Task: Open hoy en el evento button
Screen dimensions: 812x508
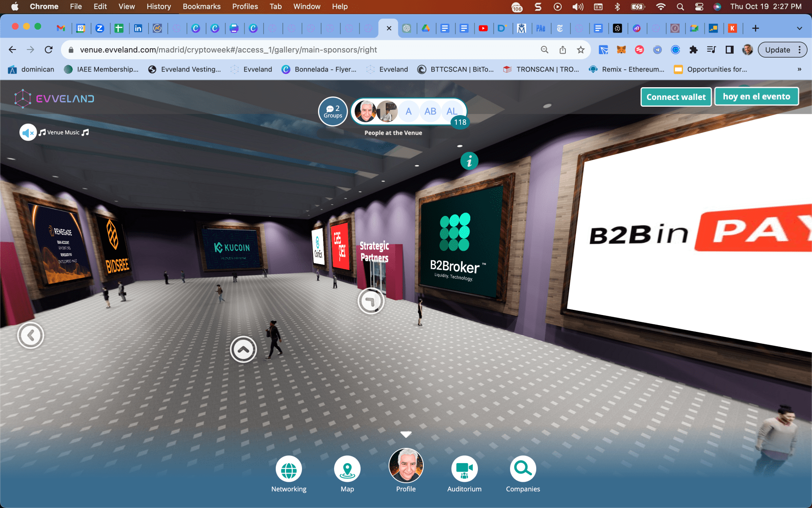Action: [756, 97]
